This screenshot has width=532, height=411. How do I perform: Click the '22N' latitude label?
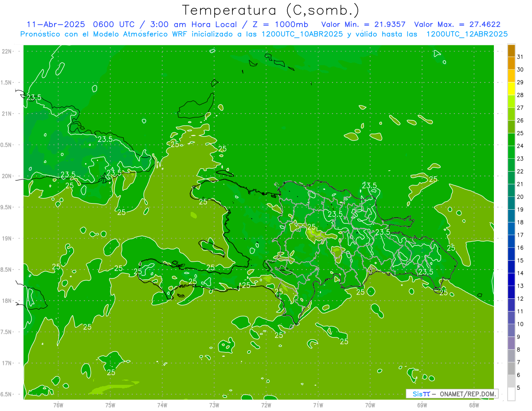click(x=7, y=51)
